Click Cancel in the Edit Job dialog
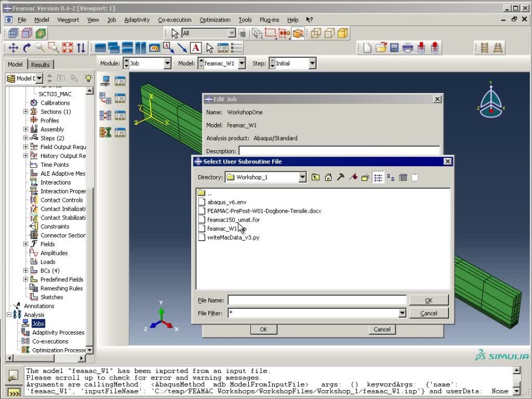This screenshot has width=532, height=399. coord(382,329)
